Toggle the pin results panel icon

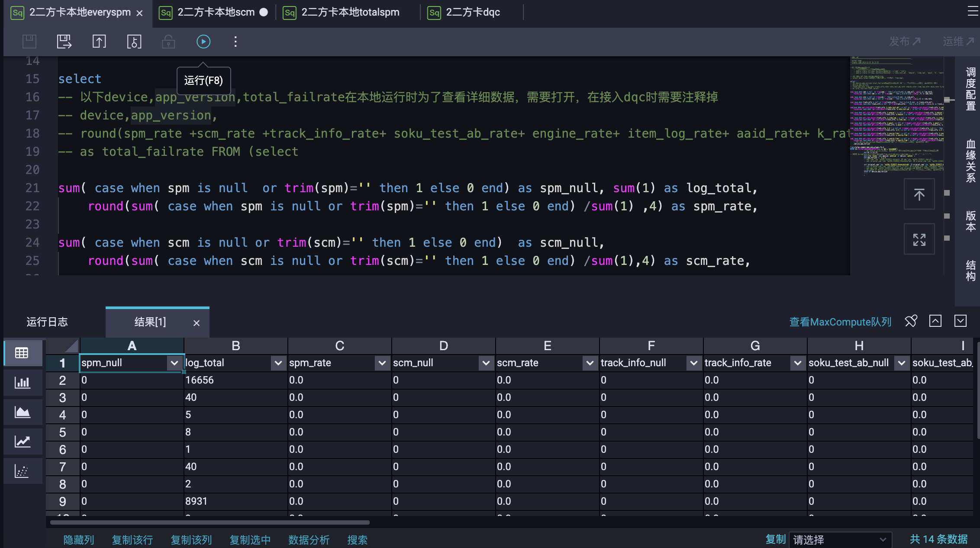coord(911,321)
